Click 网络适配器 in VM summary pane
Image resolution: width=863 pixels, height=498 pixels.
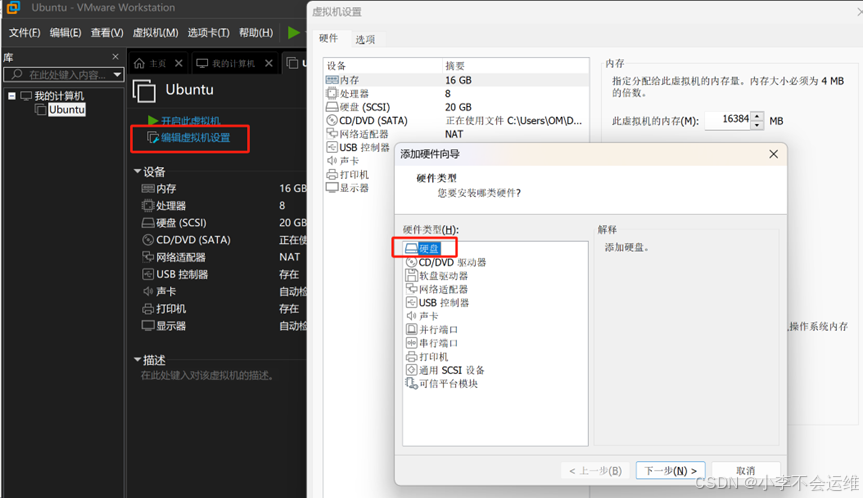click(x=174, y=257)
